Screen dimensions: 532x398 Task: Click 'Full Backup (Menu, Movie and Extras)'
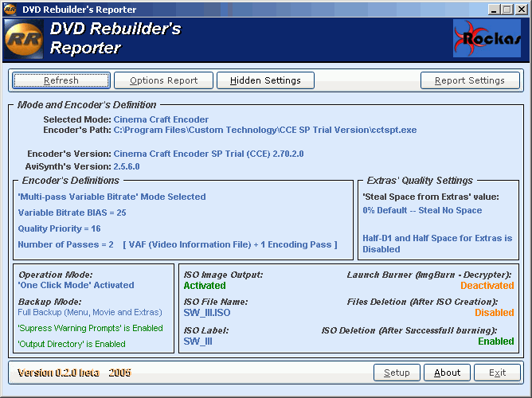(90, 312)
